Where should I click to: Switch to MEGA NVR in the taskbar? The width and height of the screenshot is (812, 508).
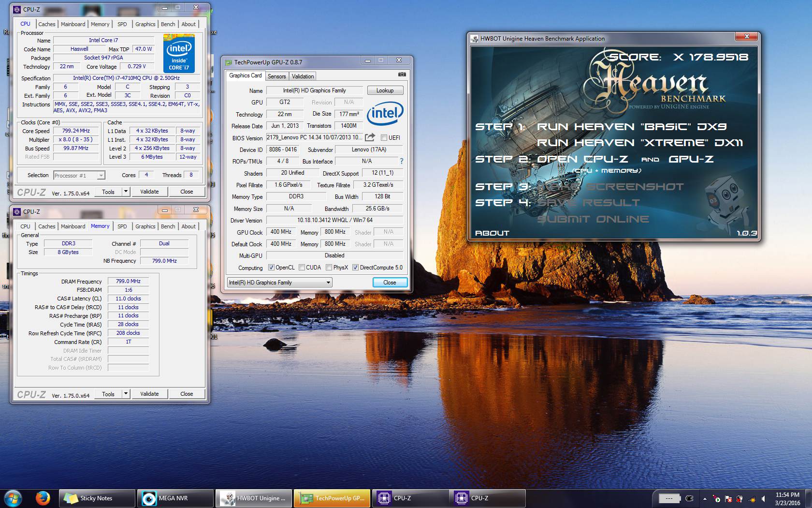(x=175, y=498)
